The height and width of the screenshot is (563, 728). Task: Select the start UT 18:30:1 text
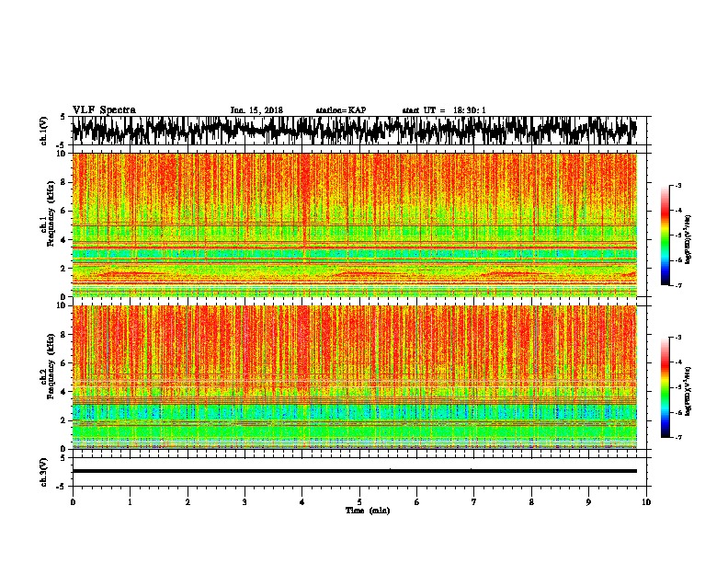click(443, 110)
